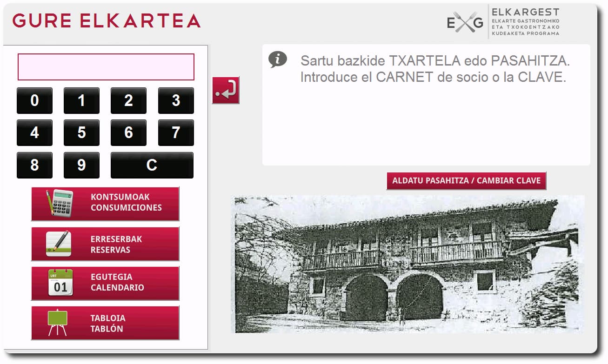Image resolution: width=608 pixels, height=364 pixels.
Task: Tap the number 3 key
Action: click(176, 100)
